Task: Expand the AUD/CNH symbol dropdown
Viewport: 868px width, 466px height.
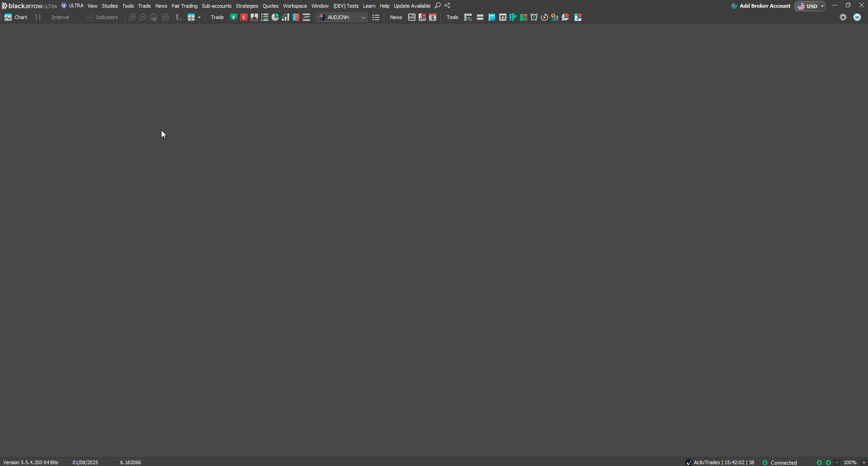Action: pos(363,17)
